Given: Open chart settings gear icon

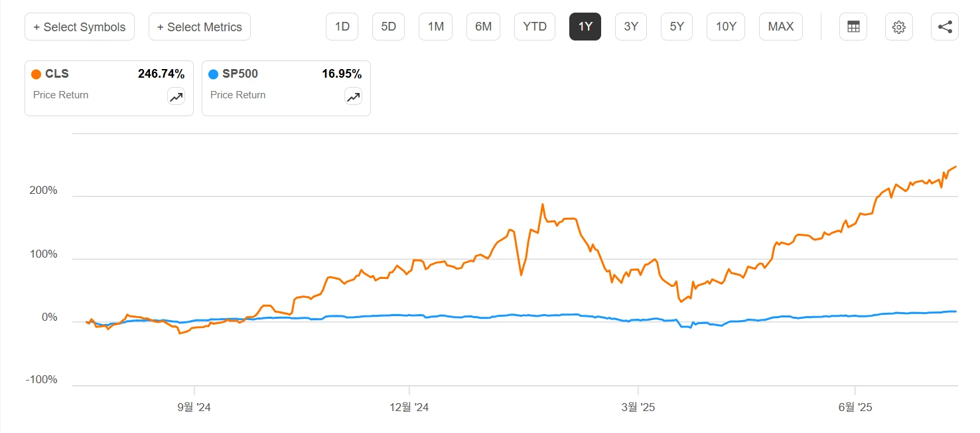Looking at the screenshot, I should (899, 27).
